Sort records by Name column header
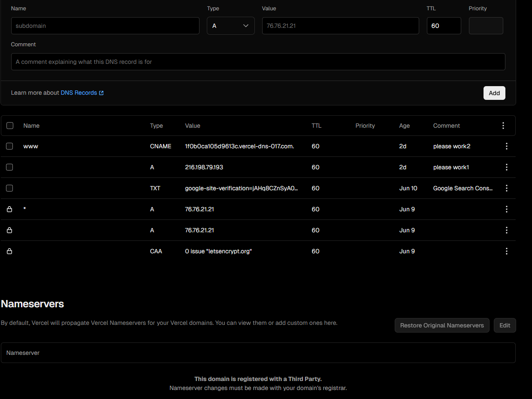Screen dimensions: 532x399 pyautogui.click(x=31, y=126)
